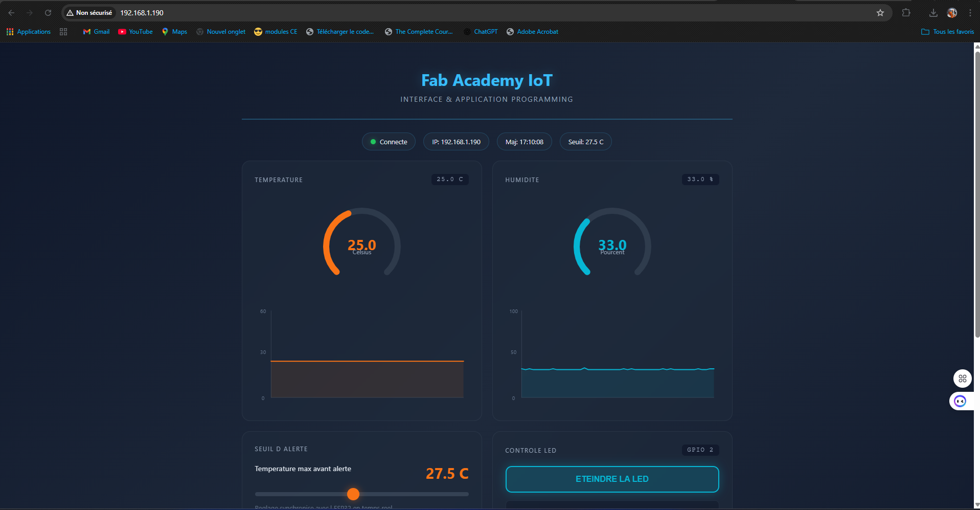The height and width of the screenshot is (510, 980).
Task: Click the 'Maj: 17:10:08' status pill
Action: click(524, 142)
